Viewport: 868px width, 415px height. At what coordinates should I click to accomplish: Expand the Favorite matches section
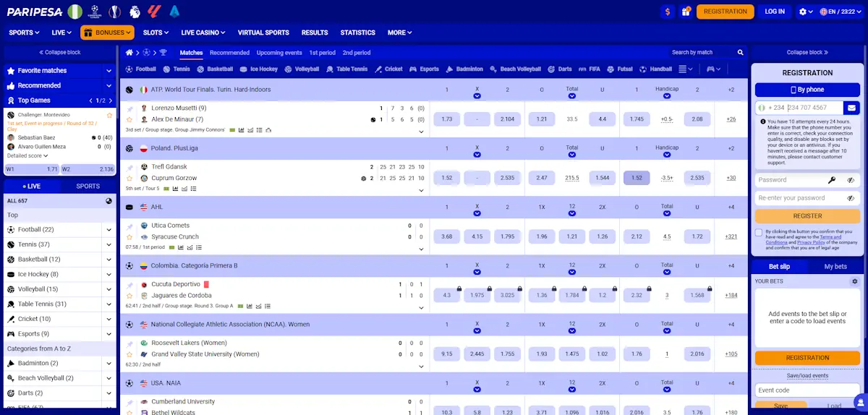pyautogui.click(x=109, y=71)
